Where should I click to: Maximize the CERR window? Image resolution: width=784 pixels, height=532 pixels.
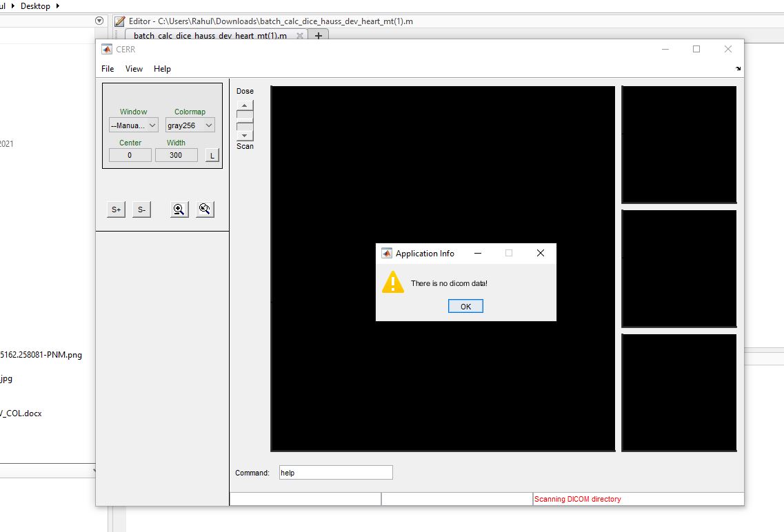point(696,49)
